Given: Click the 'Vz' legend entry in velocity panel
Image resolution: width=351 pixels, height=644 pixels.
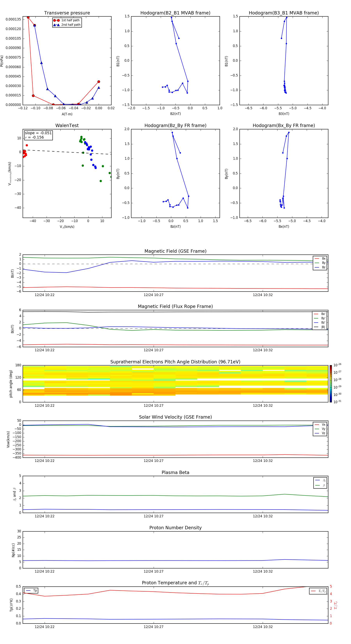Looking at the screenshot, I should click(320, 433).
